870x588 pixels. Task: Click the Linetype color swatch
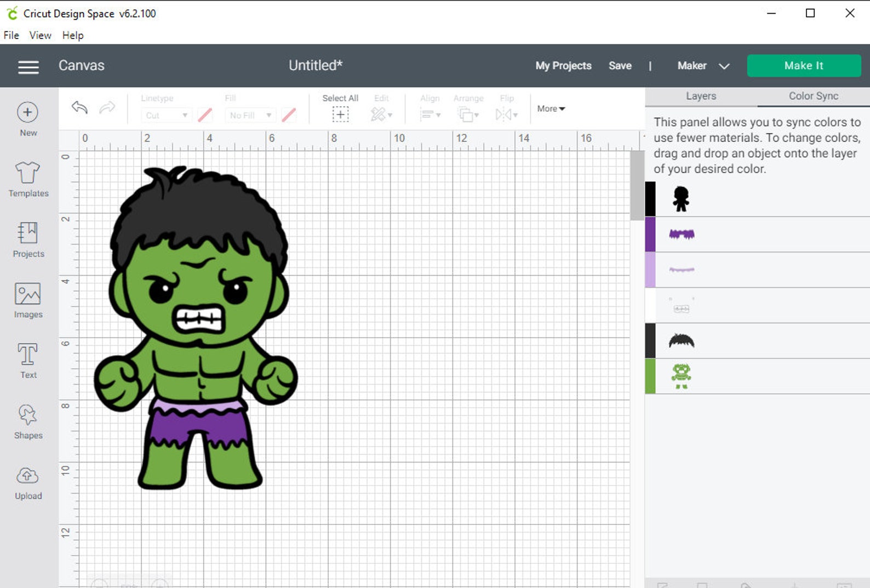pyautogui.click(x=205, y=115)
